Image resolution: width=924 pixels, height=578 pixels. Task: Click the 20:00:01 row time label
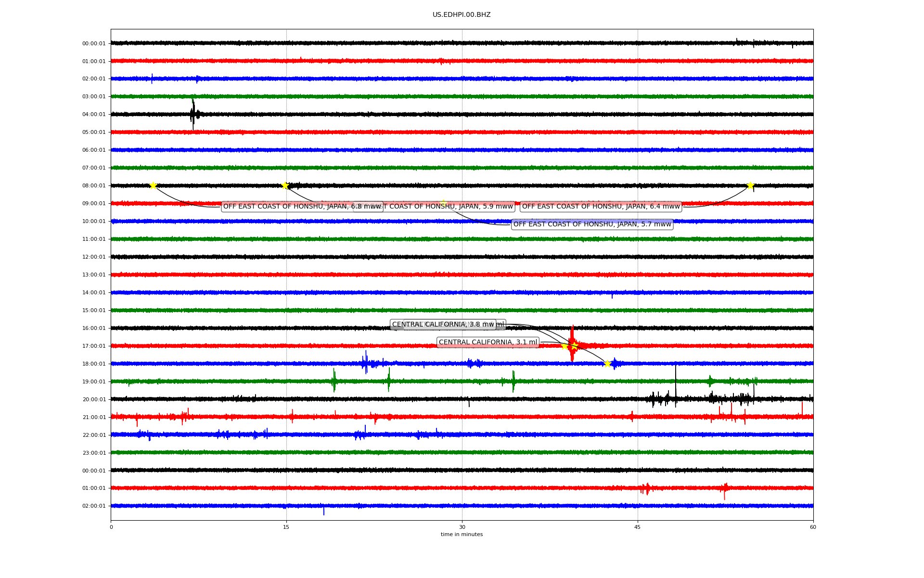coord(94,399)
